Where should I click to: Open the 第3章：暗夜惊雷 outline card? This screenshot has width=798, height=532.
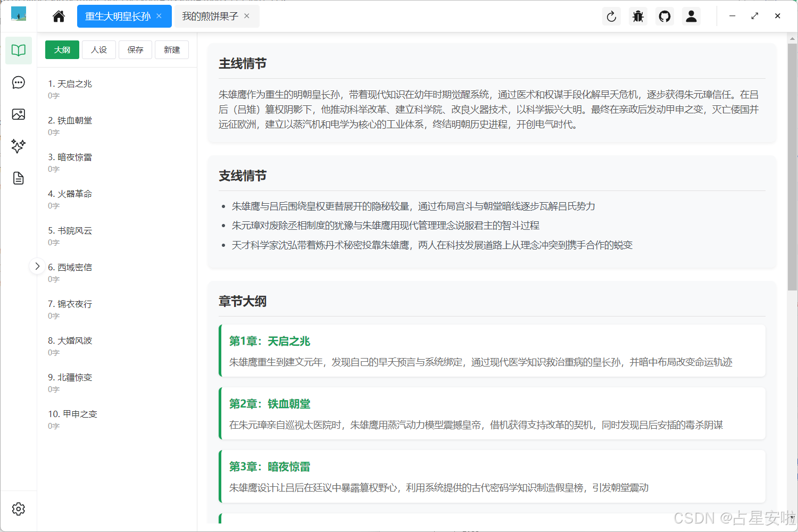(492, 476)
